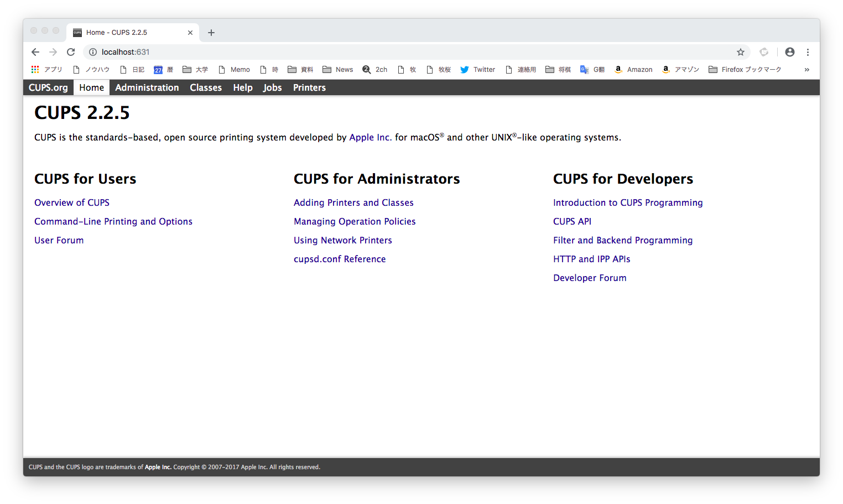View site information icon beside localhost:631
843x504 pixels.
93,52
